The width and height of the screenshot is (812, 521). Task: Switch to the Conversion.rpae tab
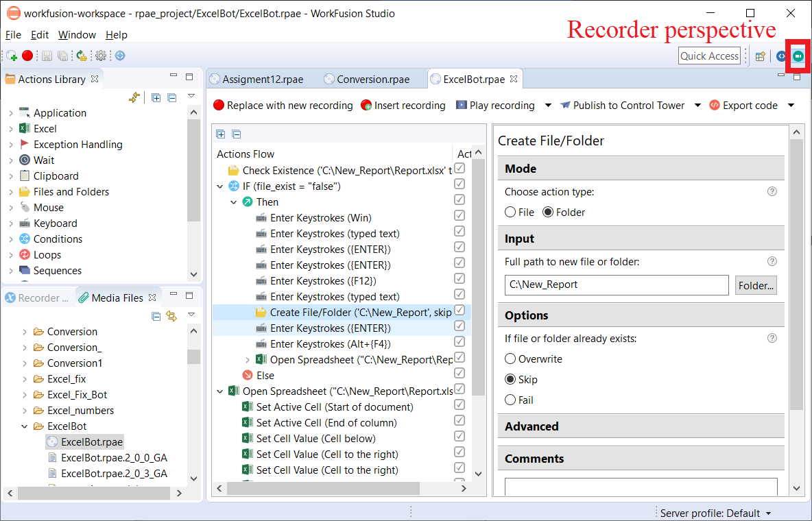click(x=367, y=80)
